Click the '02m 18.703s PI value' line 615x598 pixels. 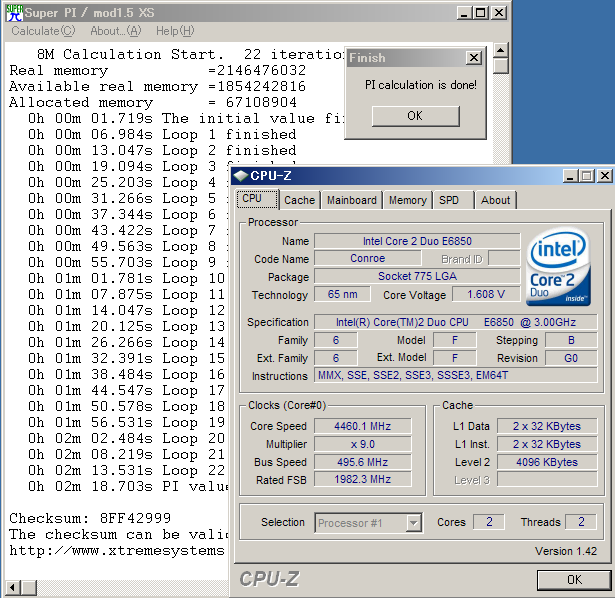(128, 487)
